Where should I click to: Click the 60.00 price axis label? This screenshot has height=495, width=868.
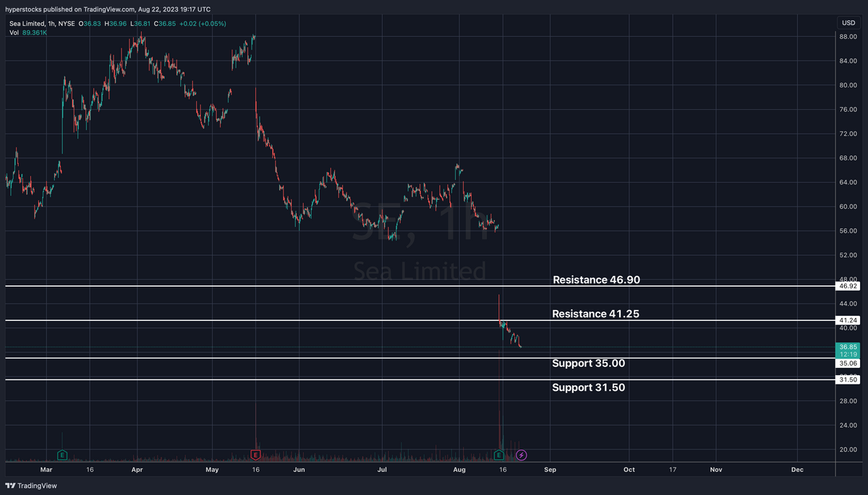tap(848, 207)
